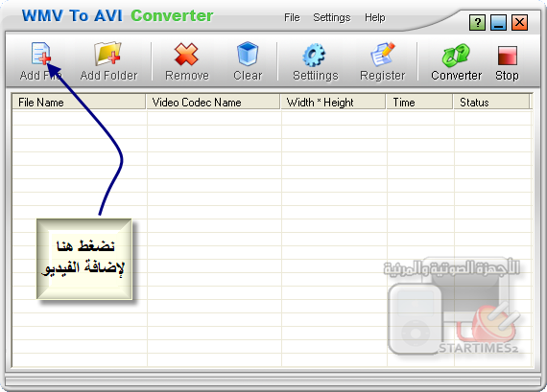
Task: Click the Status column header
Action: (491, 103)
